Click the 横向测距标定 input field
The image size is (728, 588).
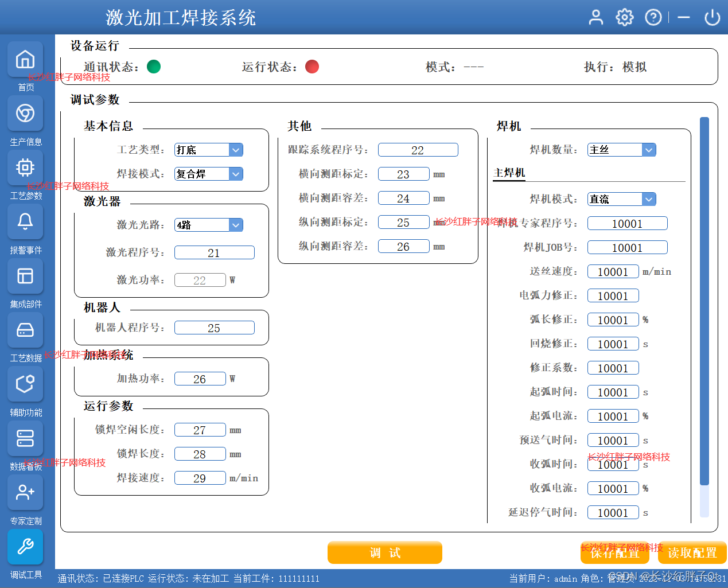[x=404, y=174]
